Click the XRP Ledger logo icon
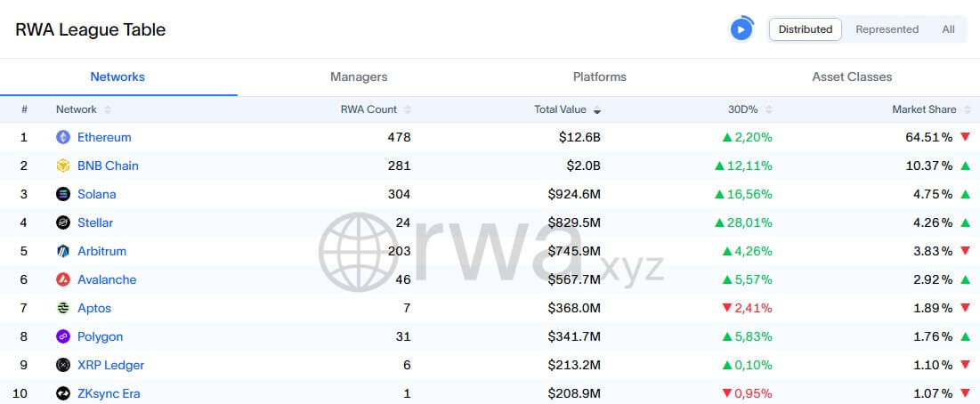The image size is (980, 404). pyautogui.click(x=63, y=365)
